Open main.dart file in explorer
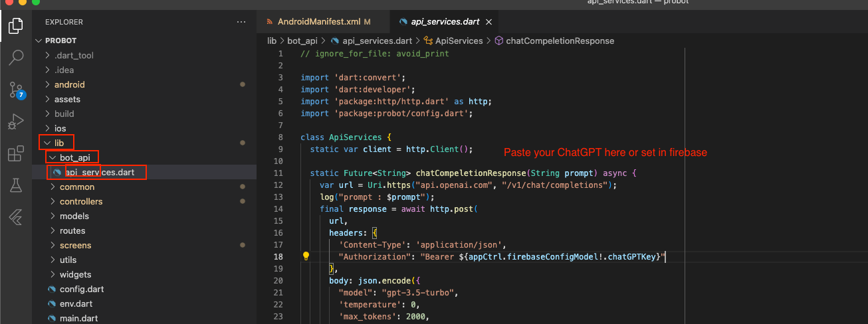The width and height of the screenshot is (868, 324). coord(78,318)
